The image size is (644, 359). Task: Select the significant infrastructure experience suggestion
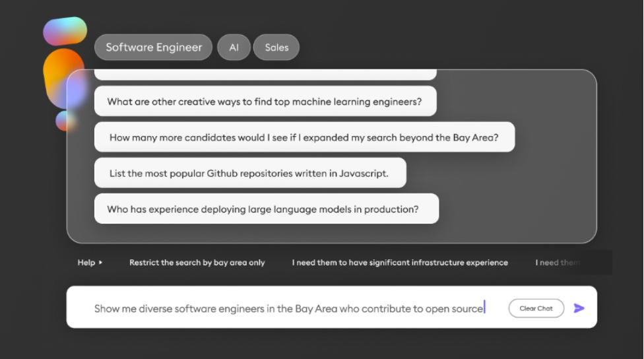pyautogui.click(x=400, y=262)
